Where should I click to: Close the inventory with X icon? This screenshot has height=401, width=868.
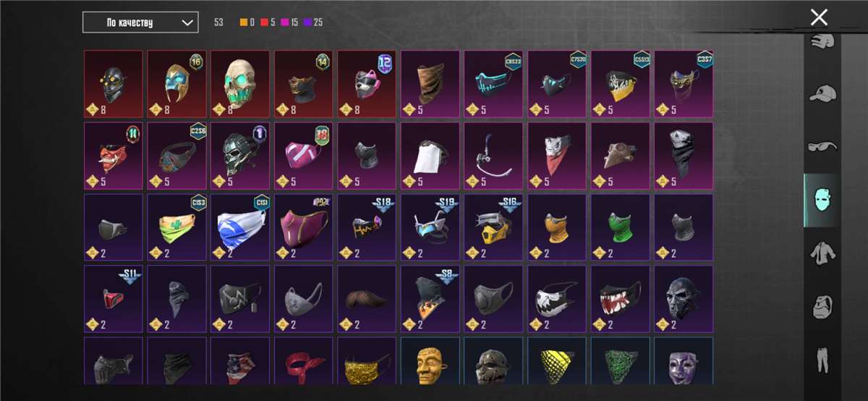point(819,17)
